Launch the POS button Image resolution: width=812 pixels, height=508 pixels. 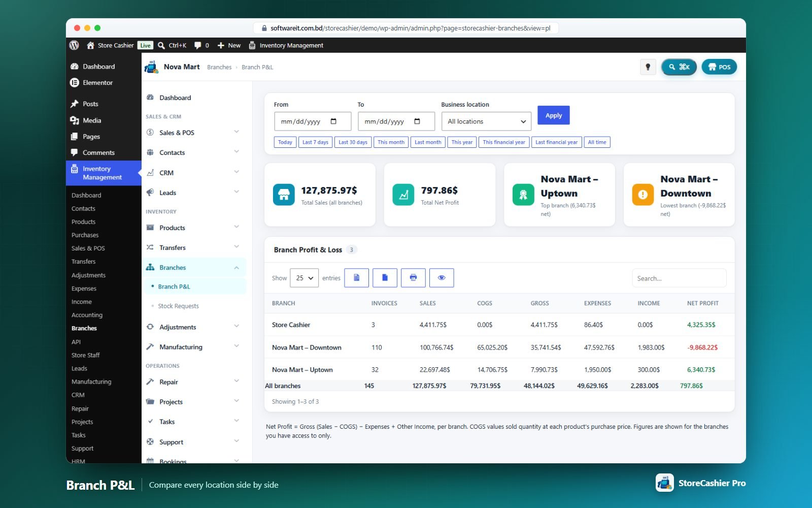[719, 67]
